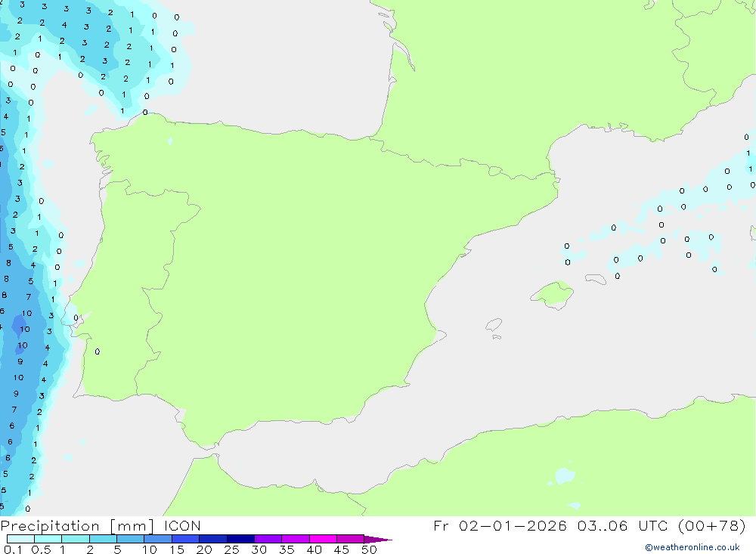Pick the 45–50 mm dark magenta swatch

point(351,539)
